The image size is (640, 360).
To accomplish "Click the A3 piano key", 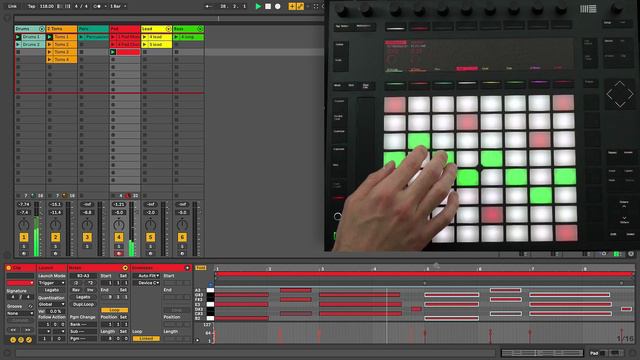I will [210, 290].
